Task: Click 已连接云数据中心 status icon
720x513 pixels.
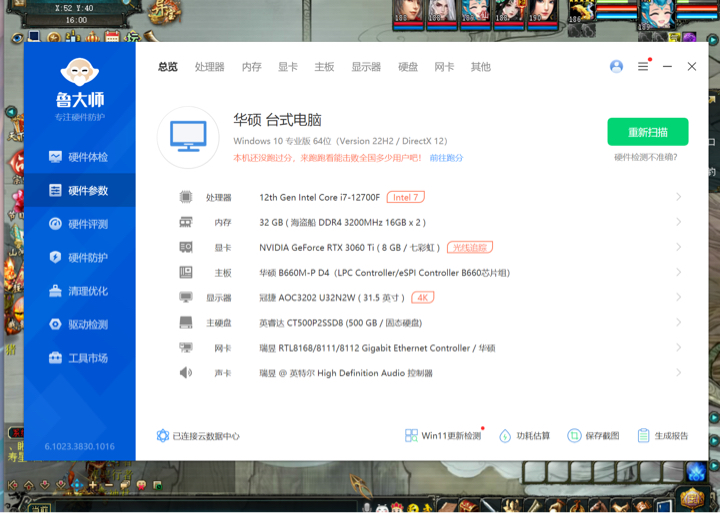Action: tap(163, 435)
